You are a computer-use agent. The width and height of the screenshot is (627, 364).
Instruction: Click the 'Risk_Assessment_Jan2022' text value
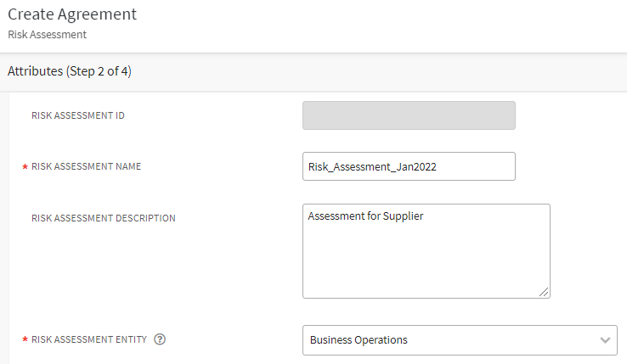(372, 167)
